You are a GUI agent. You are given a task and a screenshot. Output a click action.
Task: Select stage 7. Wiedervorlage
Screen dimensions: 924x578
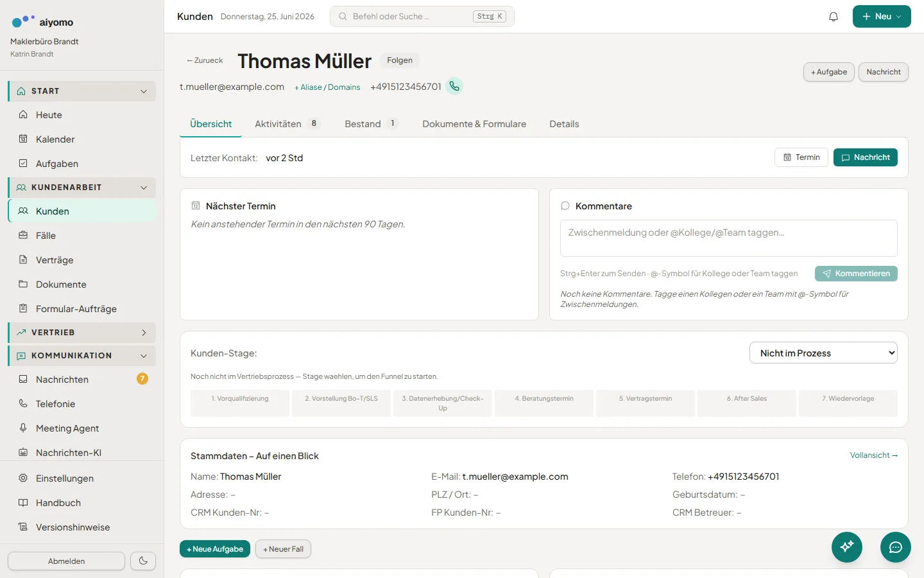848,403
